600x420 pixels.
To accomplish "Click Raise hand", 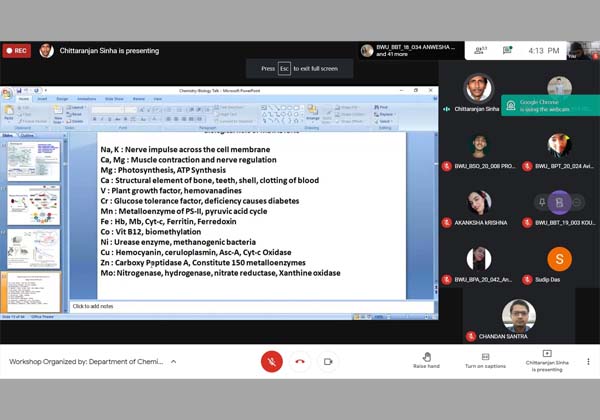I will coord(426,360).
